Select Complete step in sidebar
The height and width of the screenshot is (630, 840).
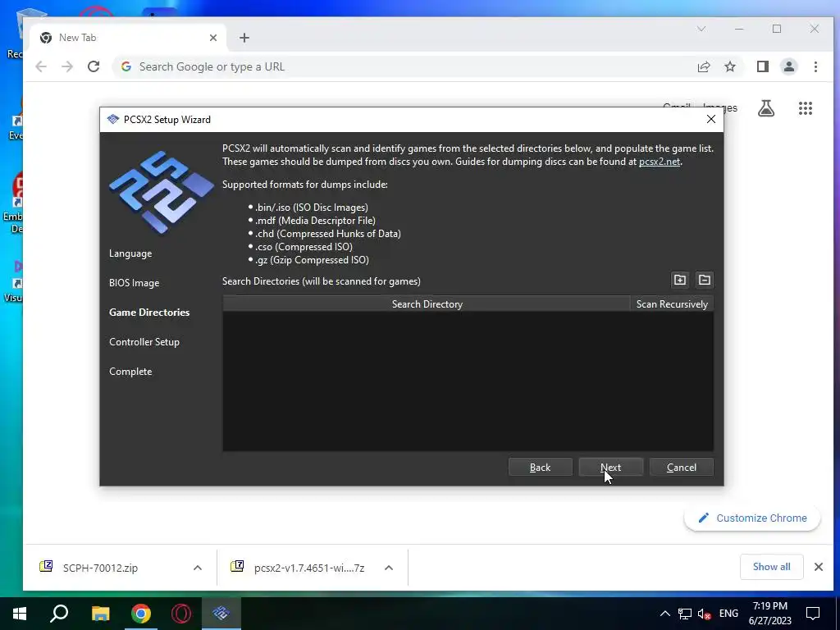click(x=130, y=372)
